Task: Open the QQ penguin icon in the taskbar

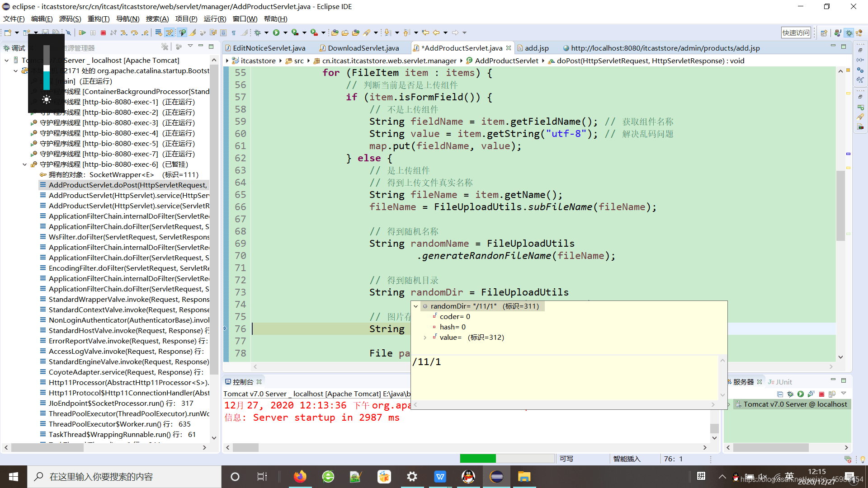Action: [x=468, y=477]
